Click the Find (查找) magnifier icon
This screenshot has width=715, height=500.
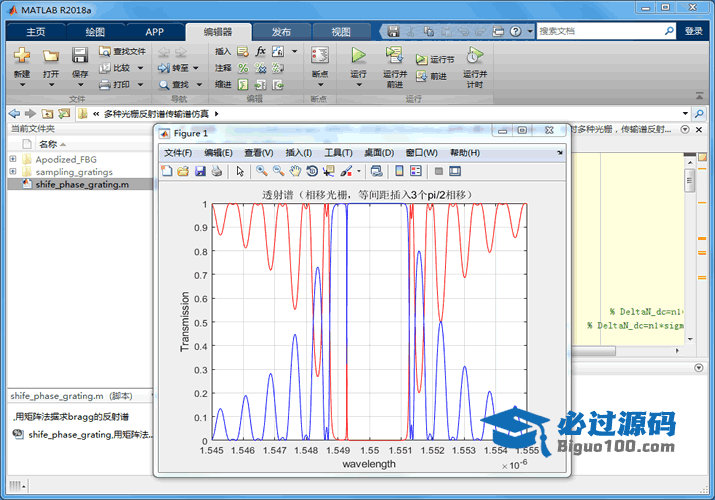coord(164,85)
